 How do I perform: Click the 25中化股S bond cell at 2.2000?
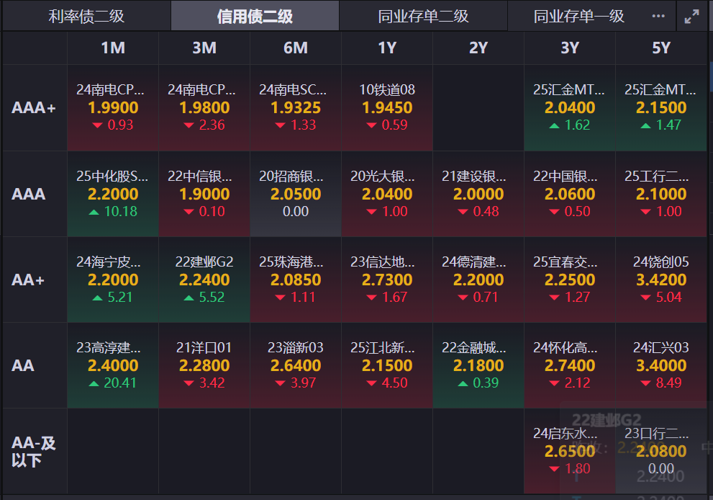pyautogui.click(x=113, y=193)
